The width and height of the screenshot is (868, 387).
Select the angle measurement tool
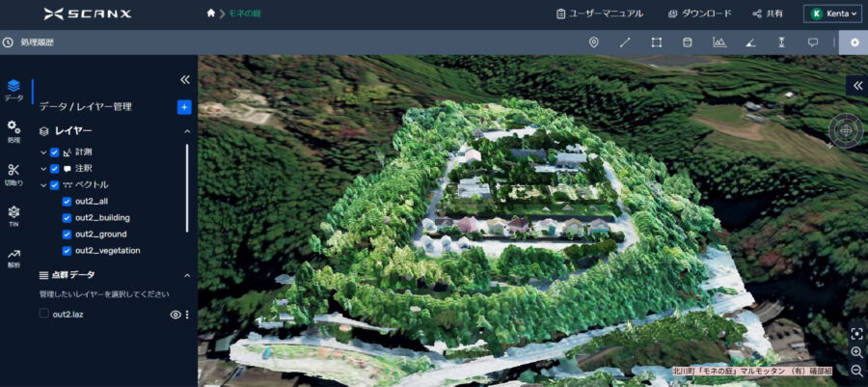point(750,42)
